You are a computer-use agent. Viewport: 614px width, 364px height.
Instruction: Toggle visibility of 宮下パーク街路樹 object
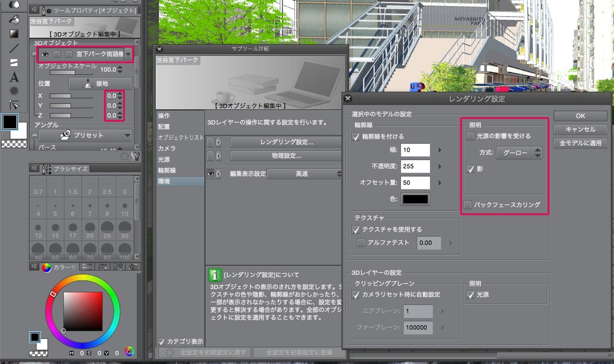pos(44,53)
